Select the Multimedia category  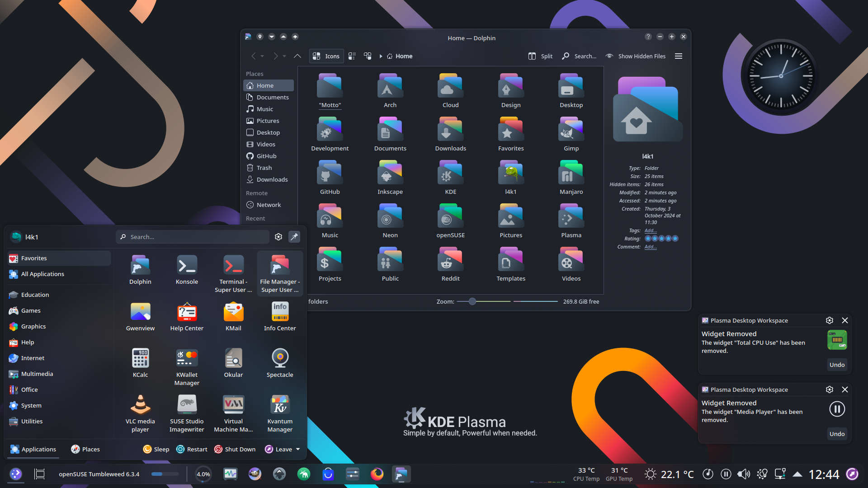click(x=59, y=374)
